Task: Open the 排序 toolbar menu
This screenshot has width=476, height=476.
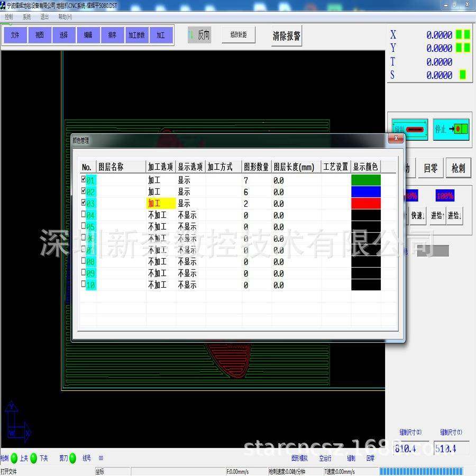Action: click(112, 35)
